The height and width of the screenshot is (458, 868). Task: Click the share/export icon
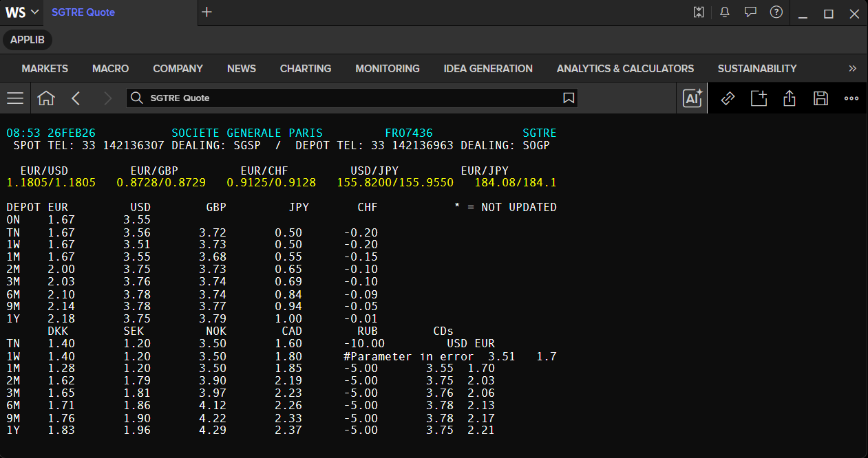click(790, 98)
